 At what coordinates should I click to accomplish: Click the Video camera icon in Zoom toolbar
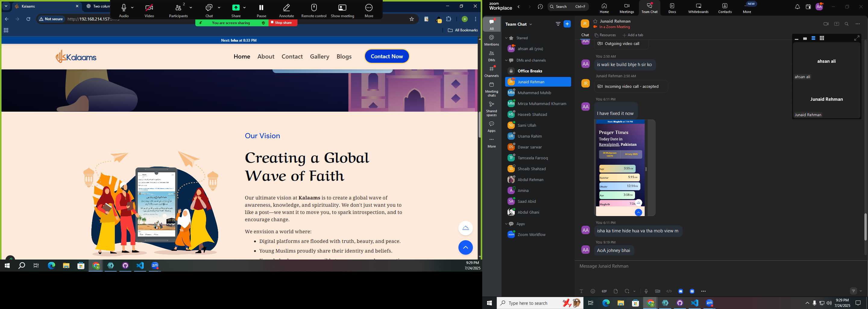(149, 8)
